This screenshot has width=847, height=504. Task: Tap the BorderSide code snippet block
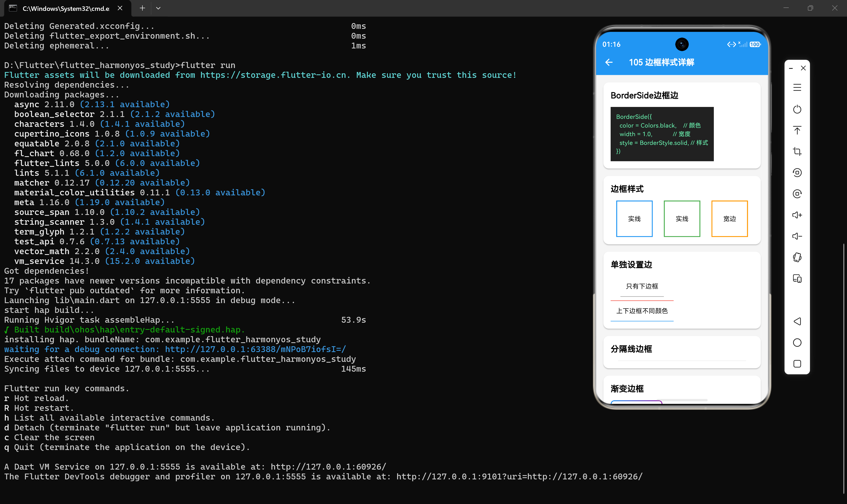662,134
